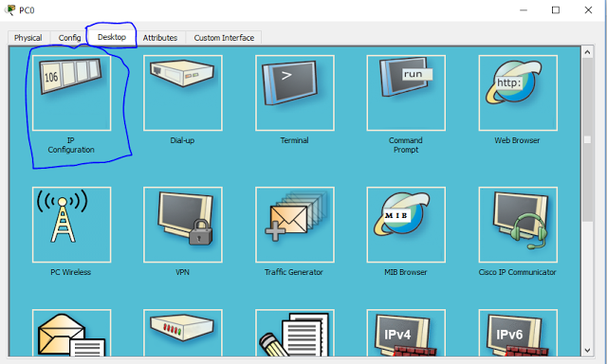
Task: Launch the Dial-up application
Action: coord(183,93)
